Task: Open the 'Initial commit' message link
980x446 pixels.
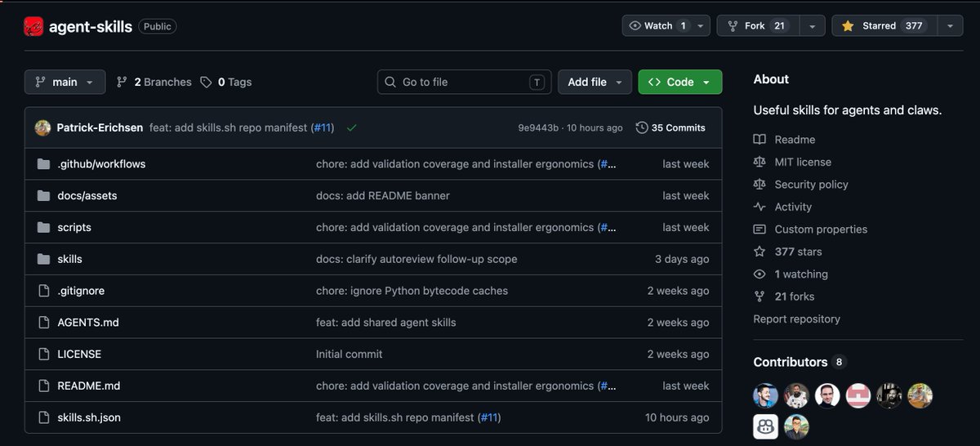Action: pos(350,355)
